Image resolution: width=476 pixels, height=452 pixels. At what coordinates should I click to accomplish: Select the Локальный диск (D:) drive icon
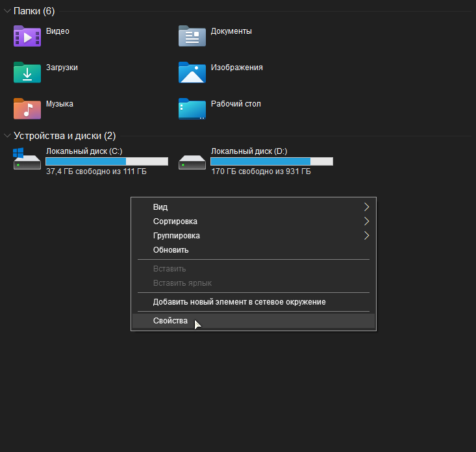click(192, 162)
